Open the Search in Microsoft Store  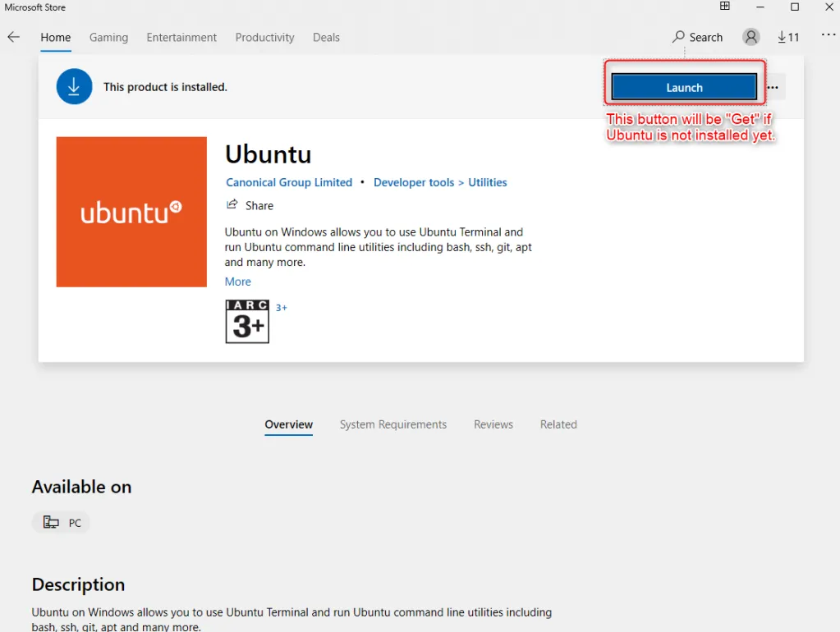[697, 37]
